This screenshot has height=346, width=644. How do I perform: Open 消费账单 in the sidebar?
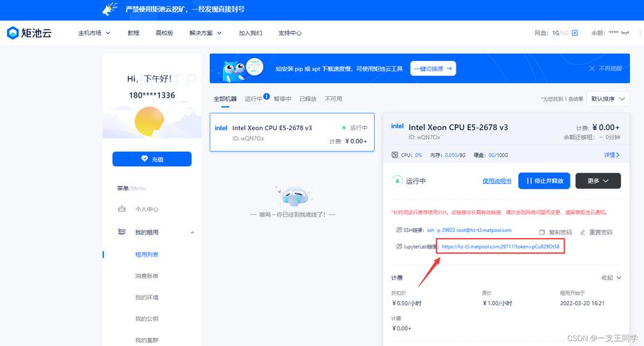147,276
